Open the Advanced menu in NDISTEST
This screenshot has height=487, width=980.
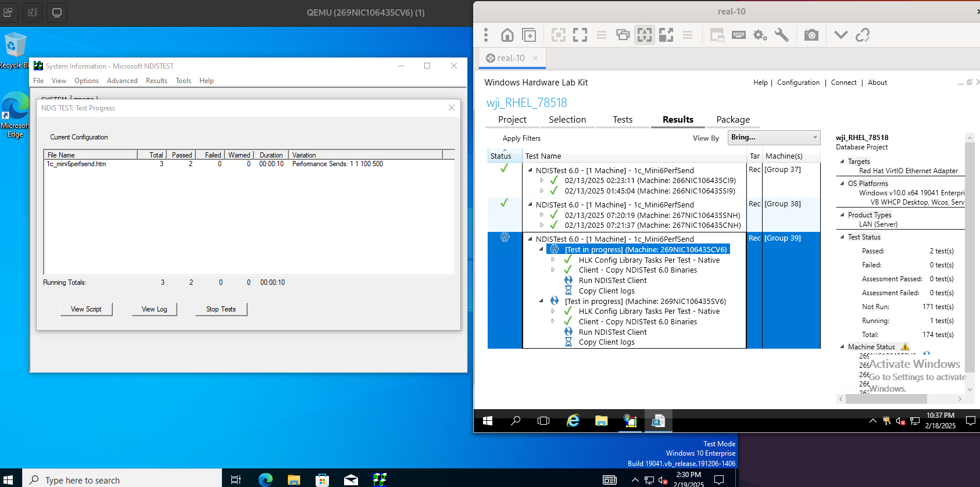(122, 81)
